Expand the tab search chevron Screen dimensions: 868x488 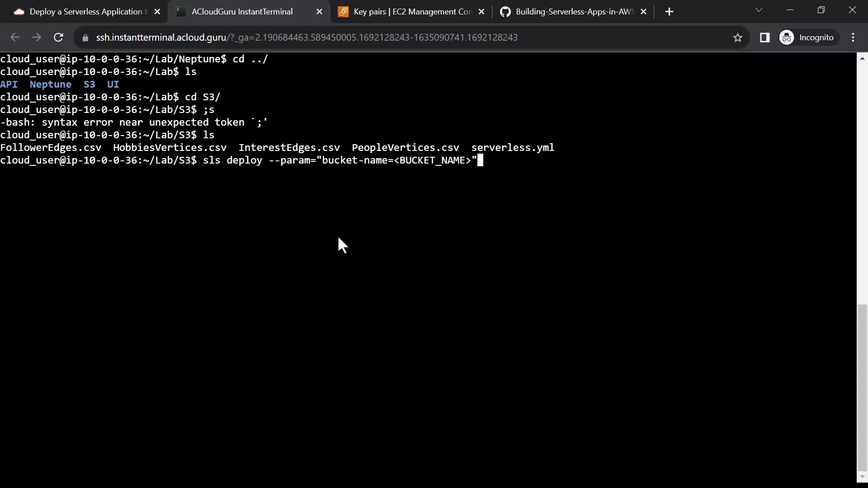tap(759, 10)
